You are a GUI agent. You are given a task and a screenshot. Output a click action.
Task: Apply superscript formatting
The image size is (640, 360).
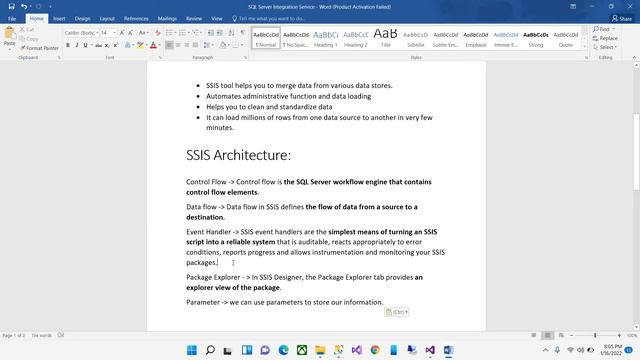tap(116, 45)
